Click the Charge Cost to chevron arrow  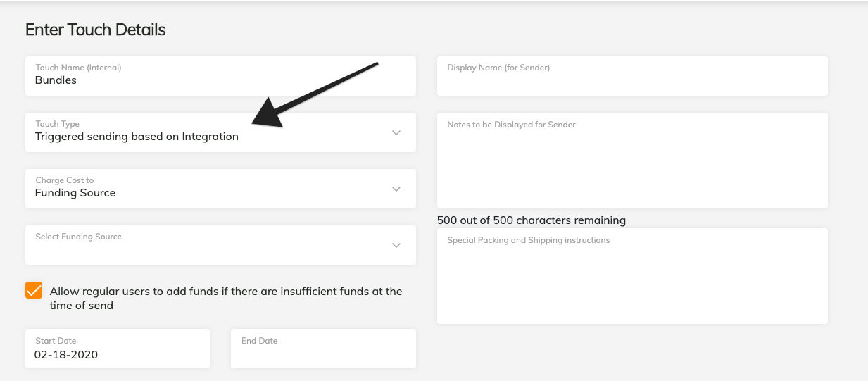point(396,189)
